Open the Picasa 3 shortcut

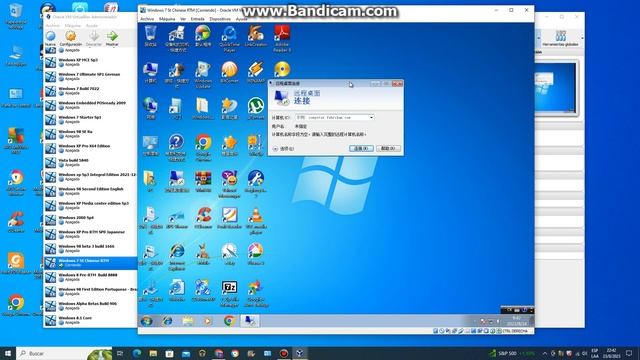point(256,254)
